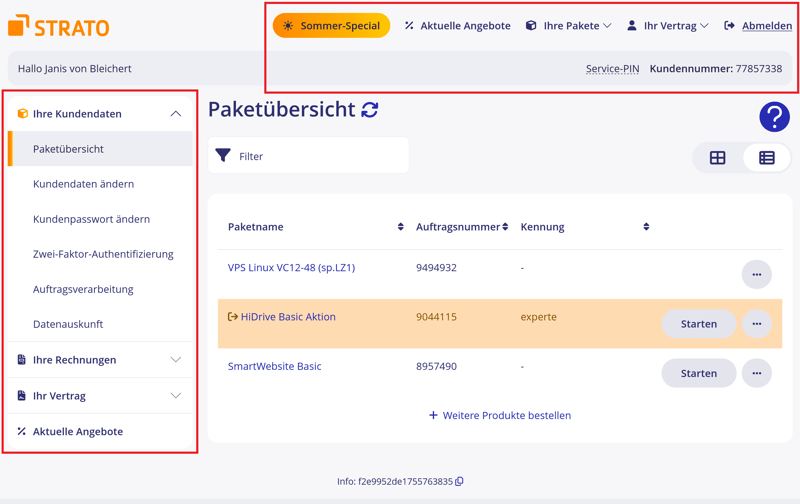800x504 pixels.
Task: Expand the Ihre Rechnungen section
Action: (175, 360)
